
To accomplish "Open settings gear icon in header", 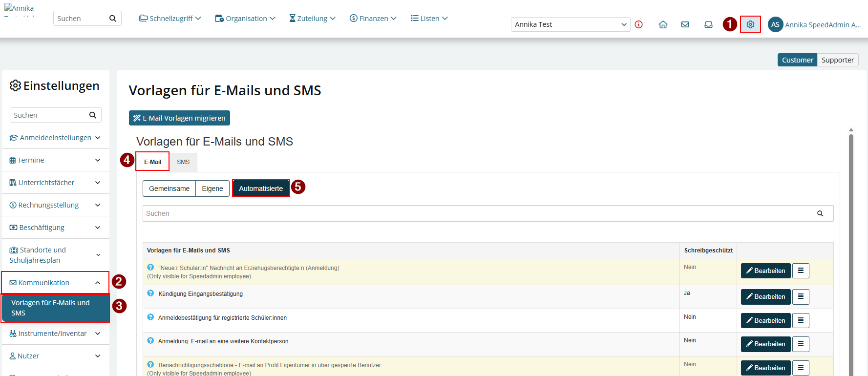I will tap(750, 24).
